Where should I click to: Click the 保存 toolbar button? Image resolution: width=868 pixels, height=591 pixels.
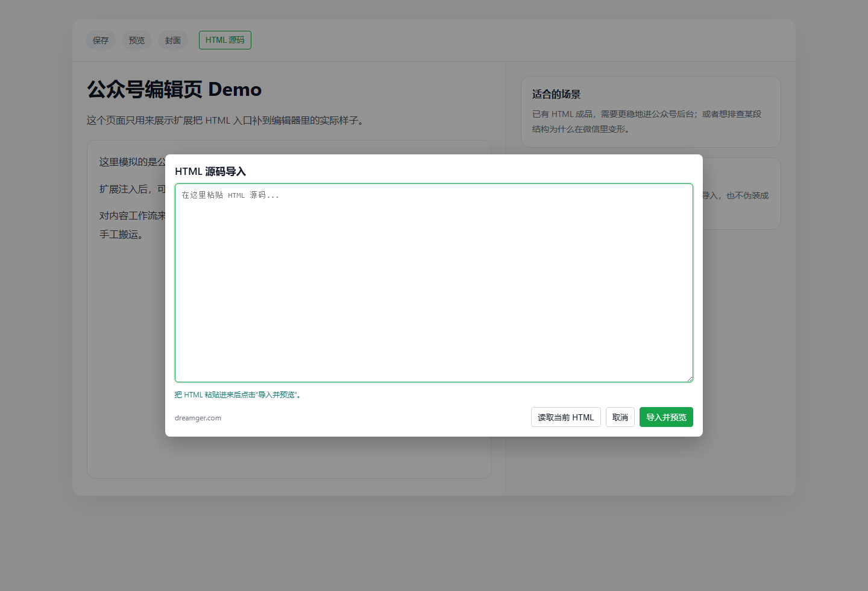(x=101, y=40)
